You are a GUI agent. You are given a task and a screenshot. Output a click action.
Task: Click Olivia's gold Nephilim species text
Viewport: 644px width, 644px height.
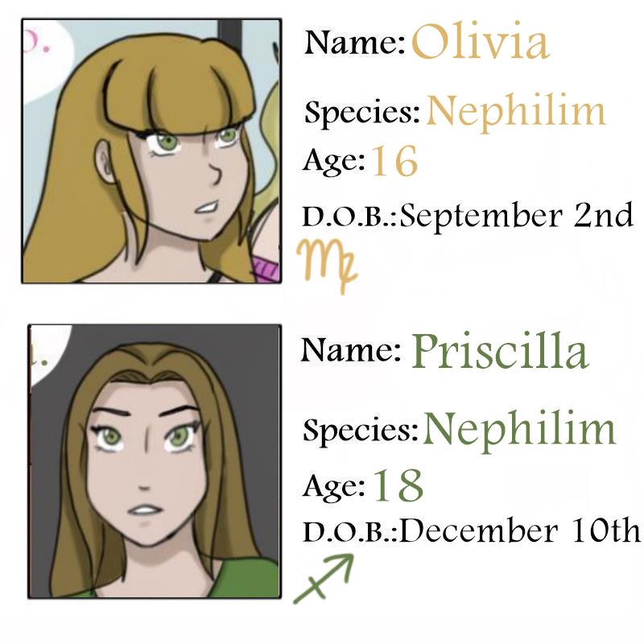pos(516,112)
